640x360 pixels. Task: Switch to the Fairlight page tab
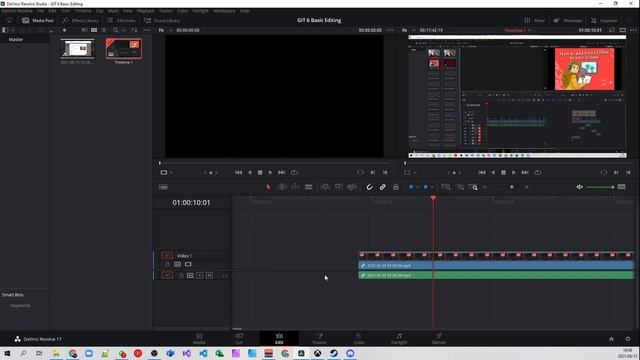coord(399,339)
